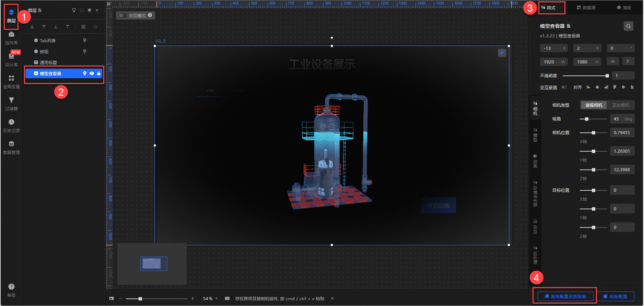The height and width of the screenshot is (306, 644).
Task: Click the rotation angle input field
Action: pos(621,48)
